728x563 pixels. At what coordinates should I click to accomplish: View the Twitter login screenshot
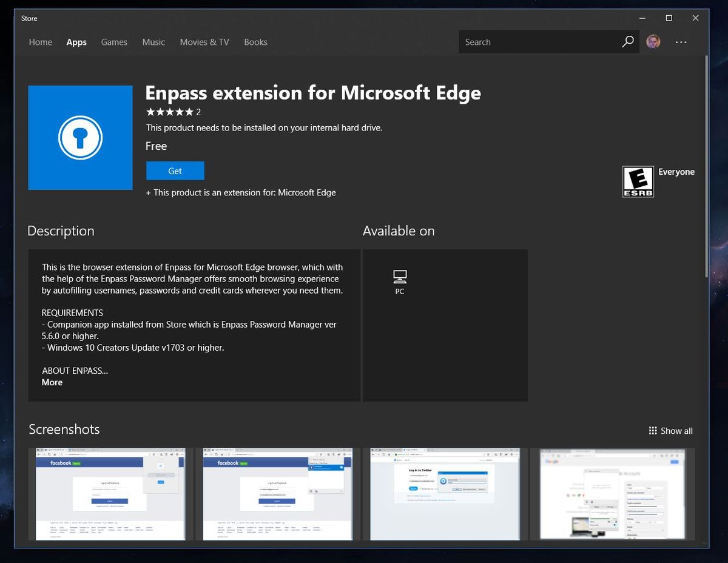(x=445, y=493)
